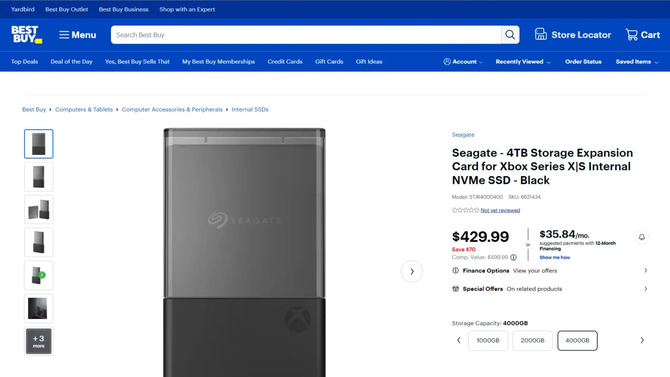This screenshot has width=670, height=377.
Task: Show the +3 more images
Action: coord(38,341)
